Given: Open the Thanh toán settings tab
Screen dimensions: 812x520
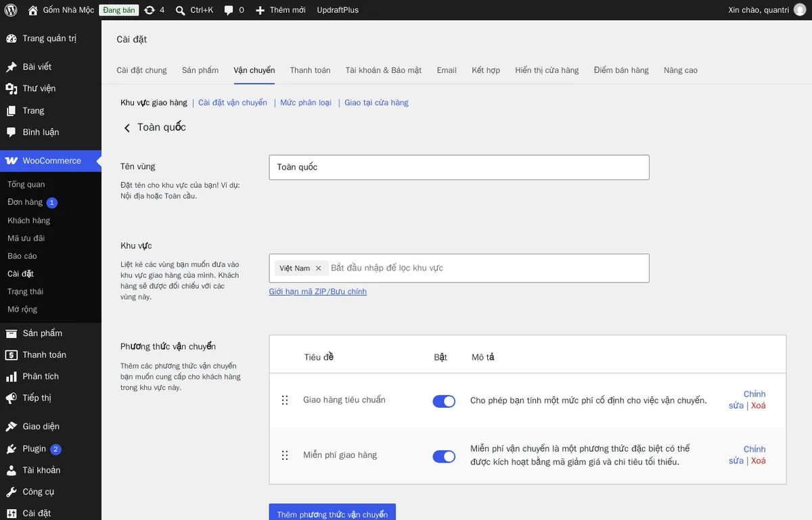Looking at the screenshot, I should coord(310,70).
